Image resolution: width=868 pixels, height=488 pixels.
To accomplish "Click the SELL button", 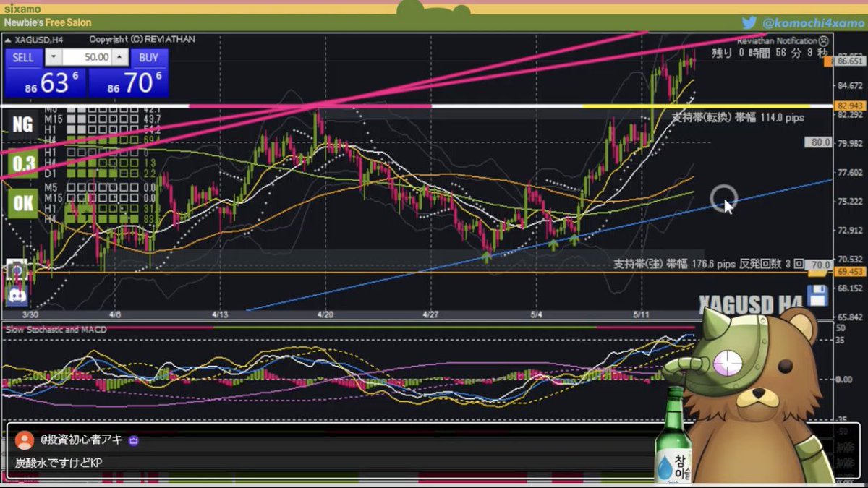I will pyautogui.click(x=24, y=57).
